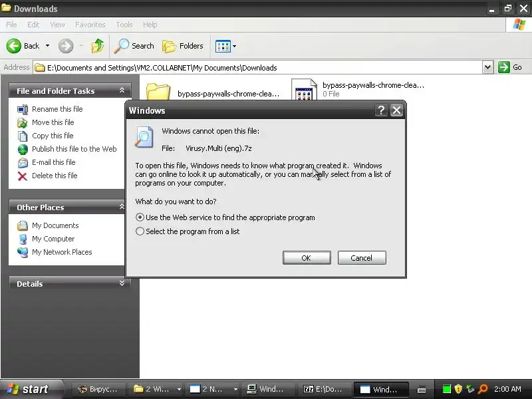The width and height of the screenshot is (532, 399).
Task: Open My Computer in Other Places
Action: click(53, 239)
